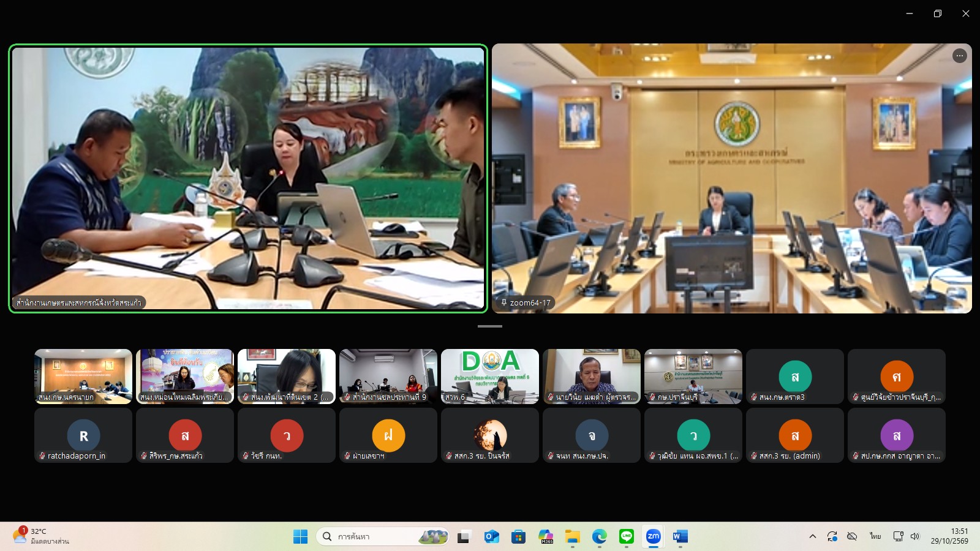Open Microsoft Edge from the taskbar
The width and height of the screenshot is (980, 551).
click(x=600, y=536)
